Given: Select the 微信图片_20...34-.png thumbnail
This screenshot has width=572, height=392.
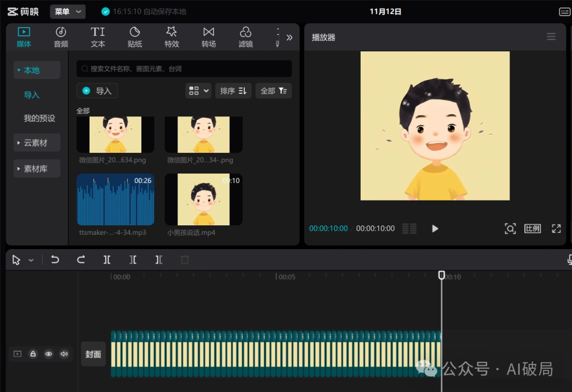Looking at the screenshot, I should click(203, 135).
